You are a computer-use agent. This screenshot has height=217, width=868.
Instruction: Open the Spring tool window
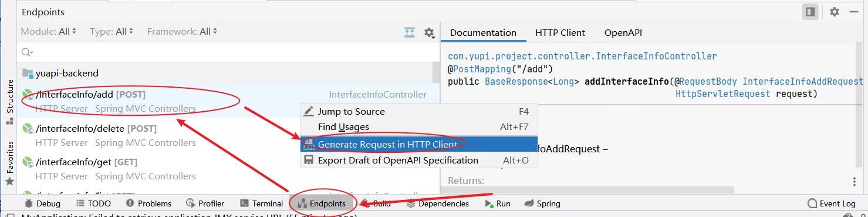(542, 203)
